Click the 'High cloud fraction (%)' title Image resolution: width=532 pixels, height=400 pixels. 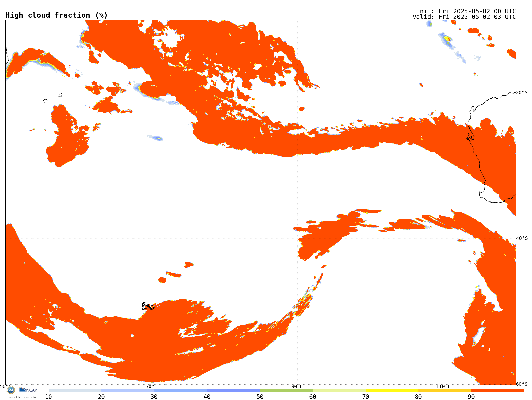57,15
